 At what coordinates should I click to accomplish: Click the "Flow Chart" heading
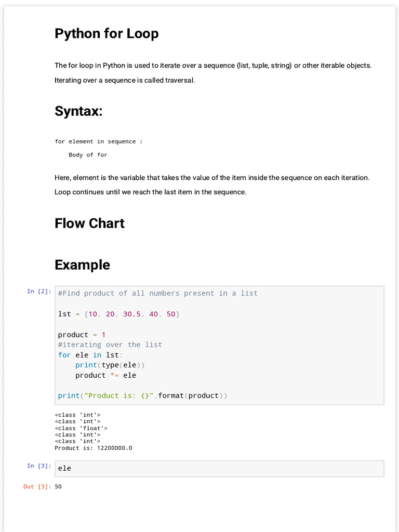click(89, 223)
